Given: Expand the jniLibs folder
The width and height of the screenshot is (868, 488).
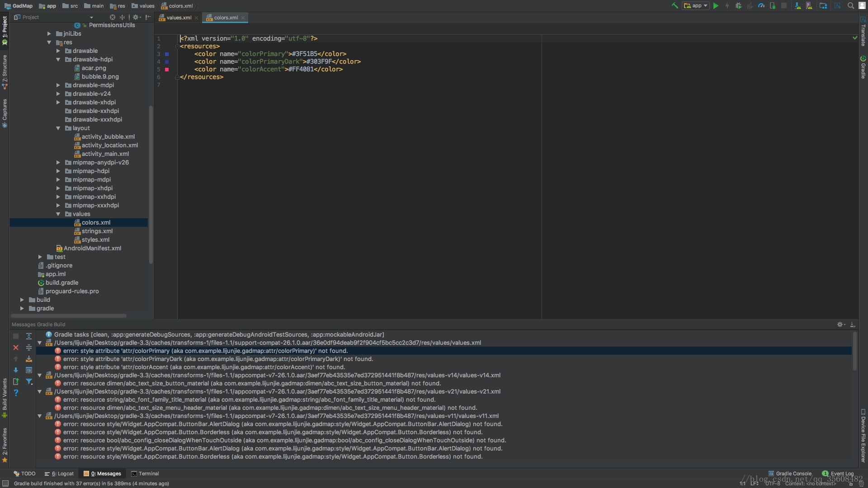Looking at the screenshot, I should [x=49, y=34].
